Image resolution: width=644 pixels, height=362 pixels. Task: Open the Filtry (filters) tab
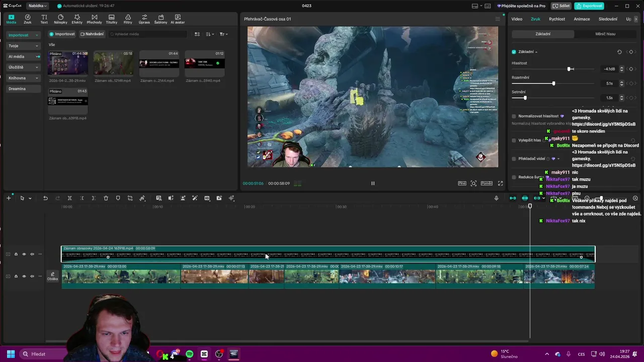pyautogui.click(x=128, y=19)
